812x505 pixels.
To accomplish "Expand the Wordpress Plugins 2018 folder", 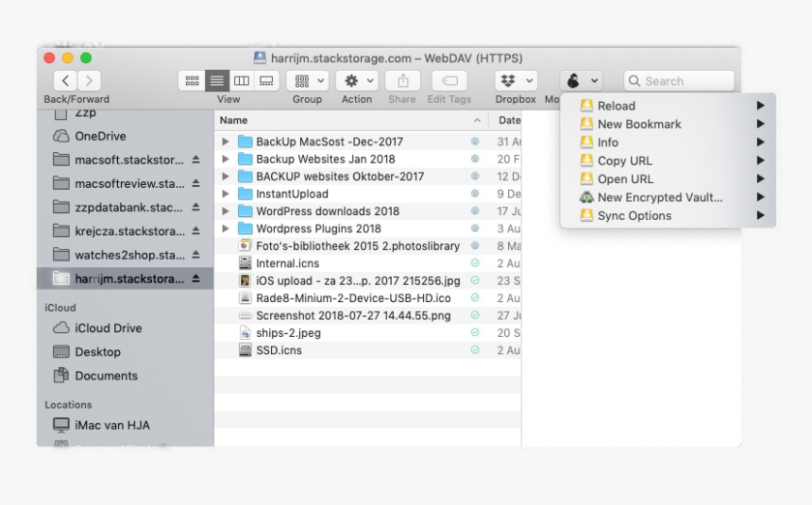I will pyautogui.click(x=226, y=228).
